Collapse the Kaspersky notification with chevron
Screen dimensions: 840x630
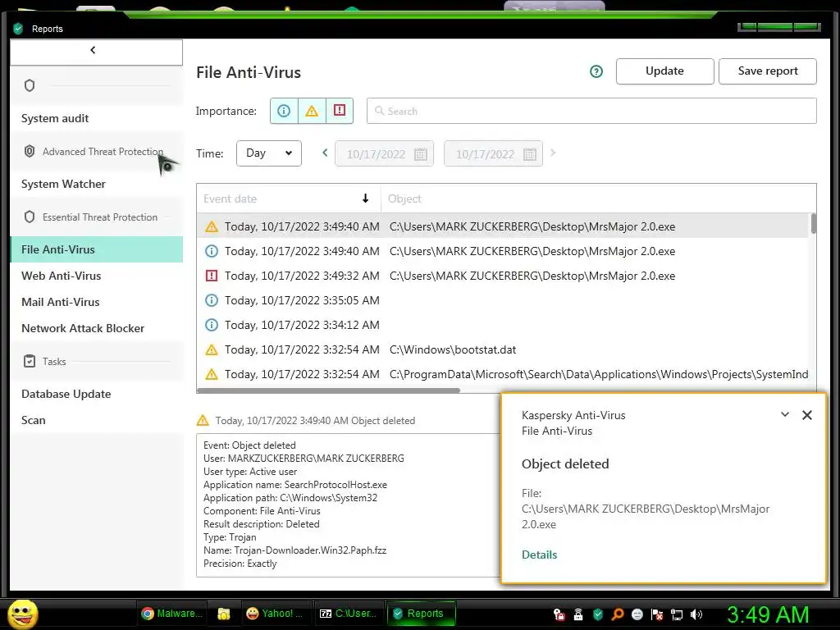(785, 414)
